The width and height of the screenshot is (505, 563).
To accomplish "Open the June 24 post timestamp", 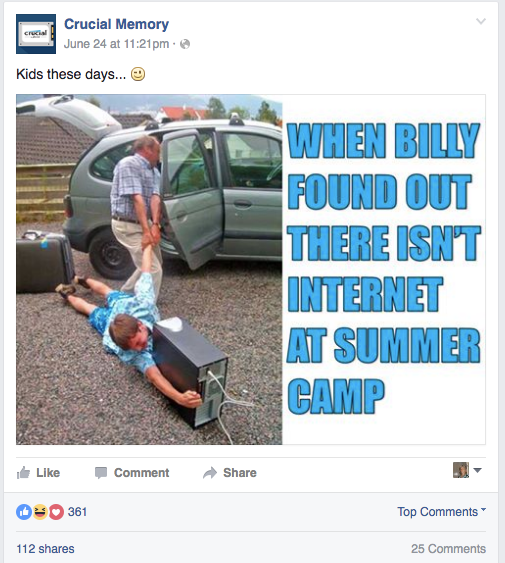I will pos(116,44).
